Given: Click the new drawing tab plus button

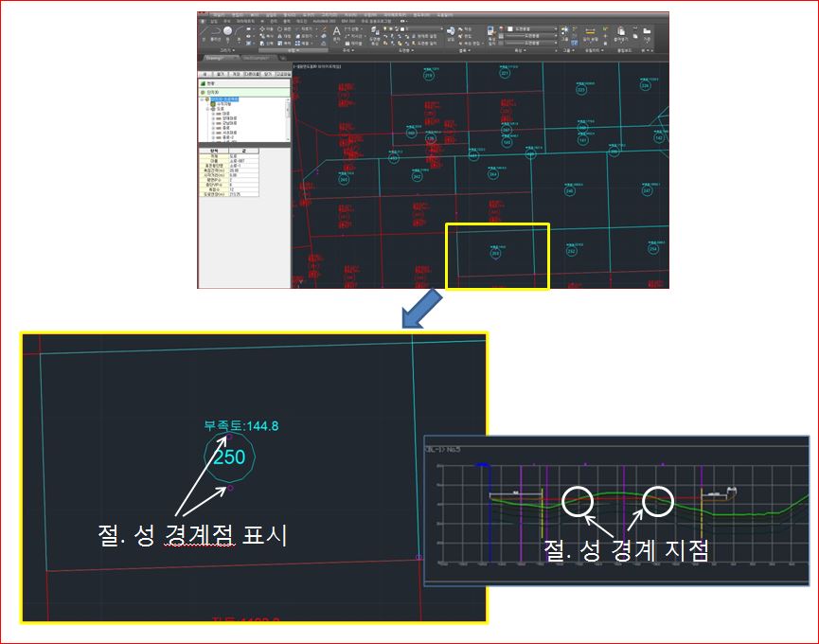Looking at the screenshot, I should [283, 58].
